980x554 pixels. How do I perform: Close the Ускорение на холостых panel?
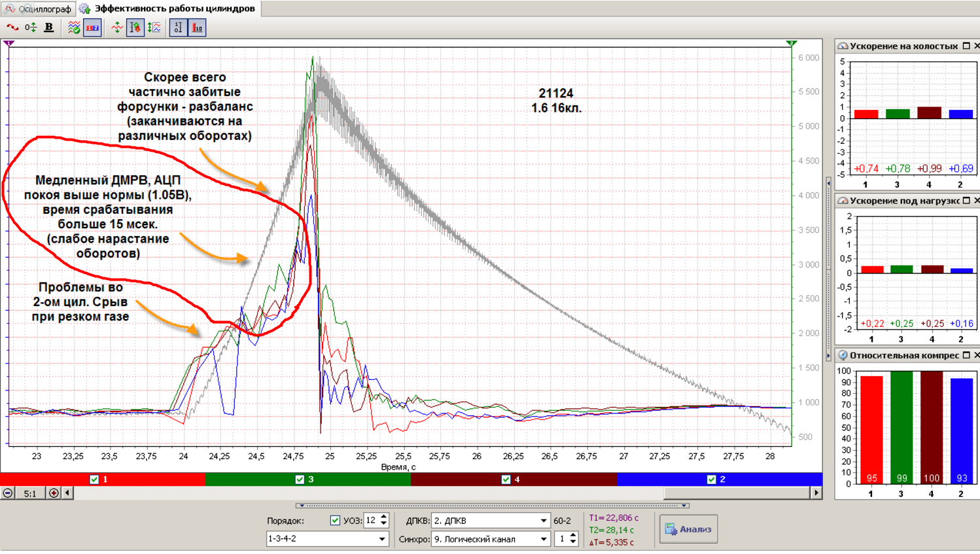pyautogui.click(x=976, y=46)
